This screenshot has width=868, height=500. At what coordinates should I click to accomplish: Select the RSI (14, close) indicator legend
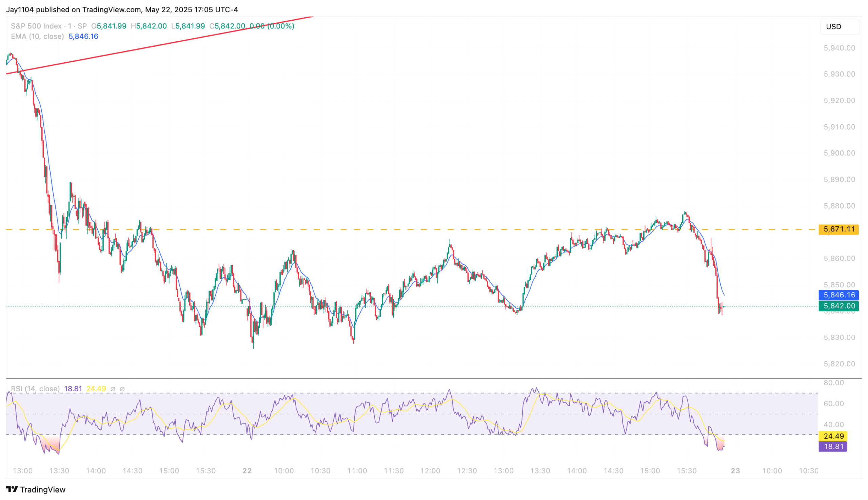(35, 389)
